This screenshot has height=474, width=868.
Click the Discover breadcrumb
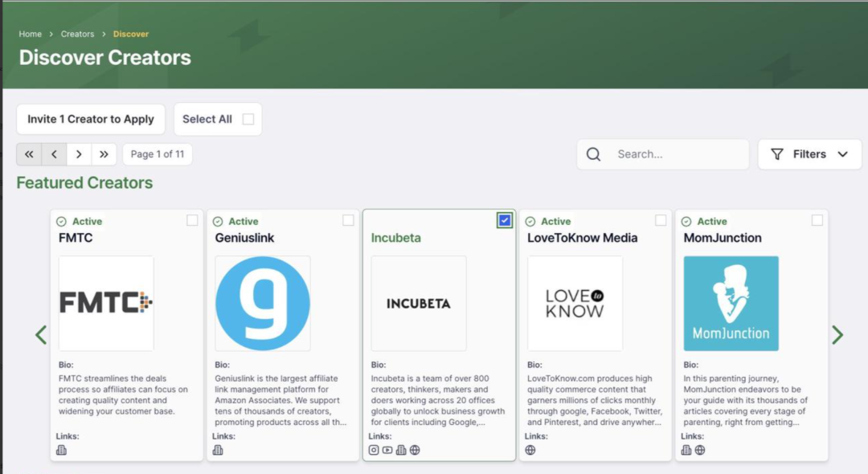131,34
